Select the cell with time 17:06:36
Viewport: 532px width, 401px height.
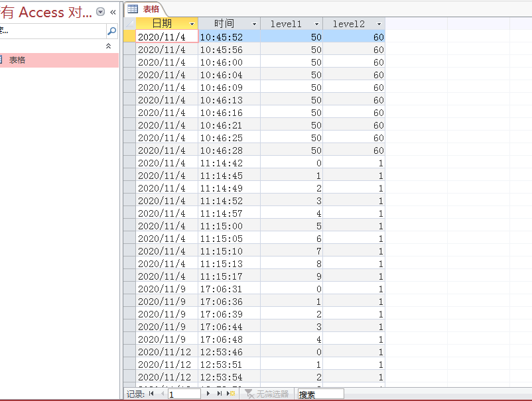pyautogui.click(x=230, y=301)
